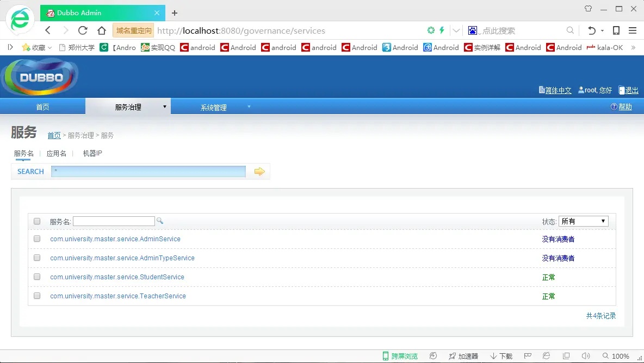Click the undo closed tab icon
This screenshot has height=363, width=644.
pyautogui.click(x=591, y=30)
